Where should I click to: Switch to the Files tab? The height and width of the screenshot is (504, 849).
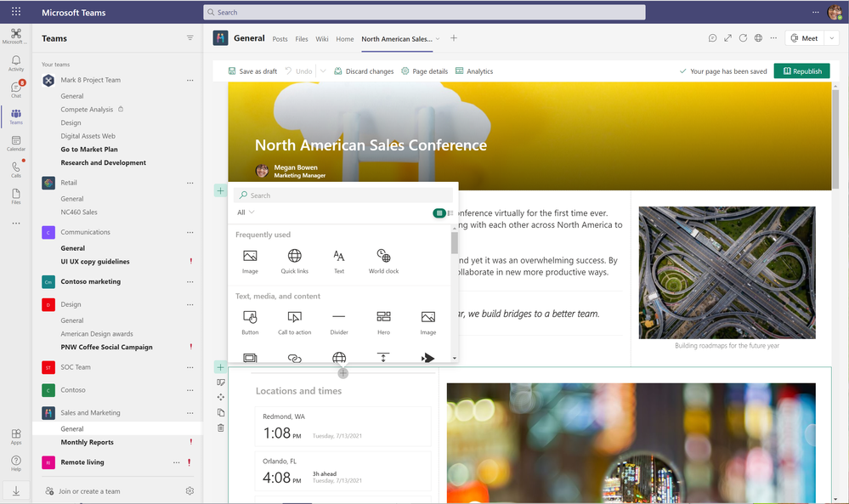[x=302, y=39]
